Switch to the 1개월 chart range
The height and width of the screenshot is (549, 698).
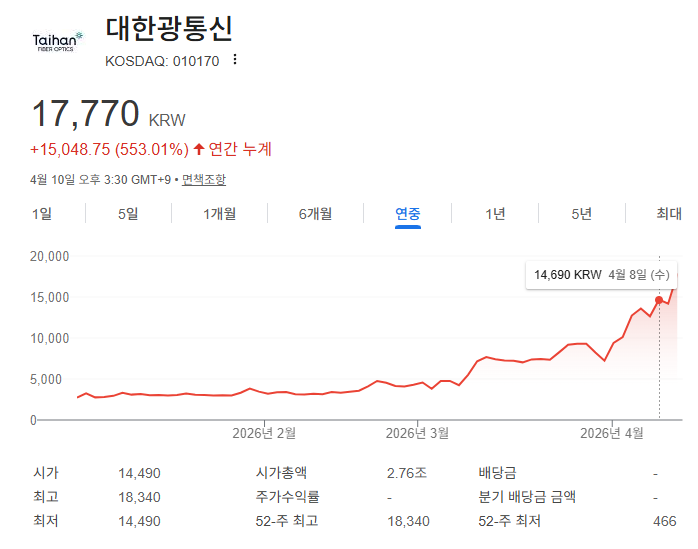point(220,214)
